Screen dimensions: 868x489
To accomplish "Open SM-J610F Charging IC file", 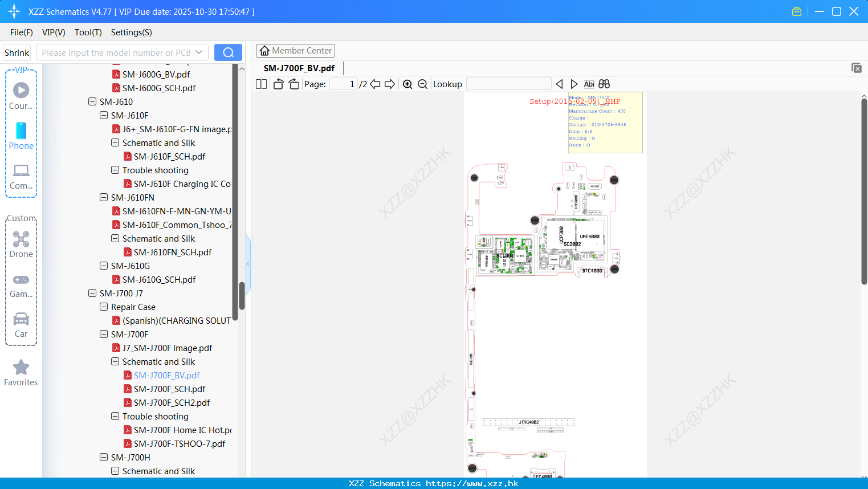I will pos(177,184).
